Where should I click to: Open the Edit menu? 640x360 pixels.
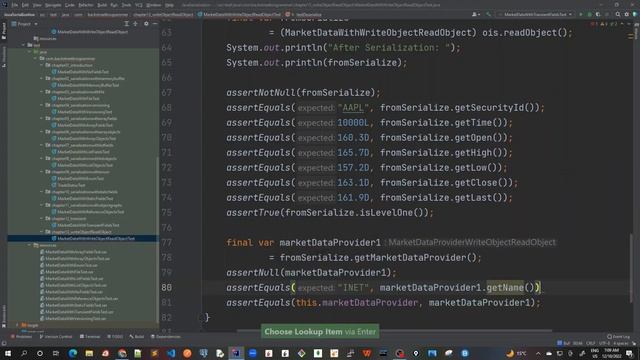tap(25, 5)
